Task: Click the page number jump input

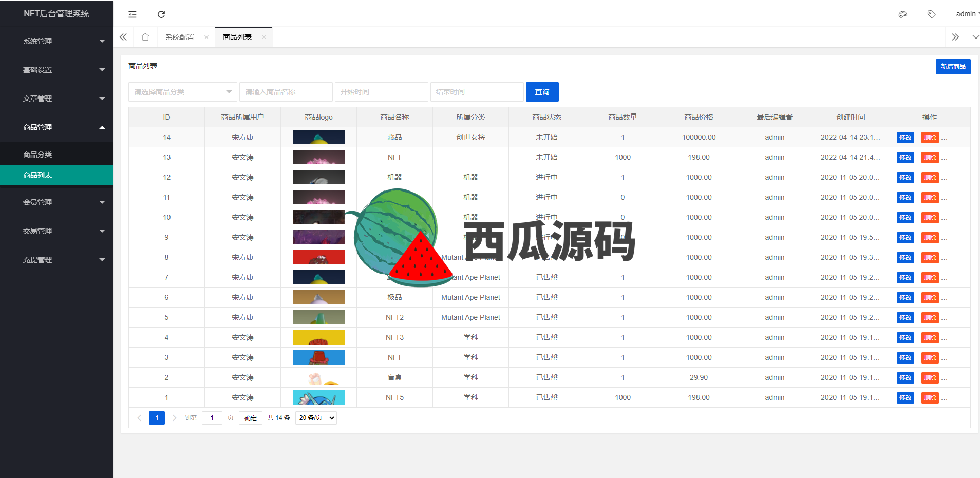Action: click(x=212, y=418)
